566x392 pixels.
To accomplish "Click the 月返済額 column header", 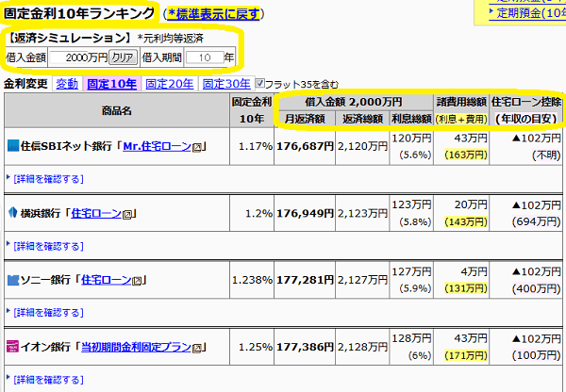I will coord(305,119).
